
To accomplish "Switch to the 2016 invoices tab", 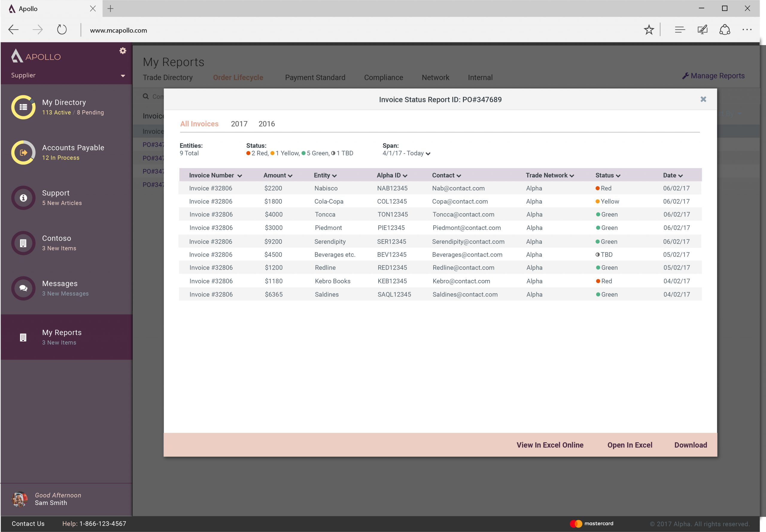I will click(x=266, y=124).
